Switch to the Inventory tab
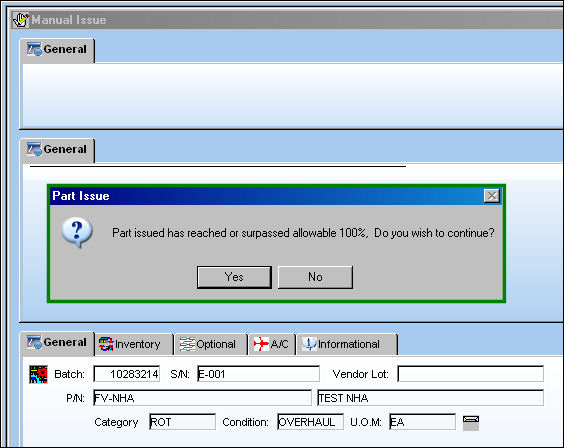 click(x=134, y=344)
